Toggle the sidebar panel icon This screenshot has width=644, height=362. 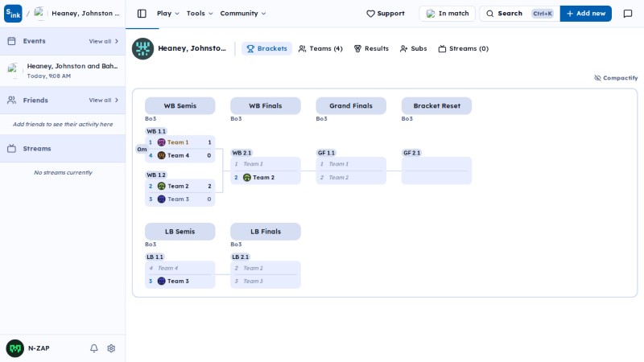pos(142,14)
